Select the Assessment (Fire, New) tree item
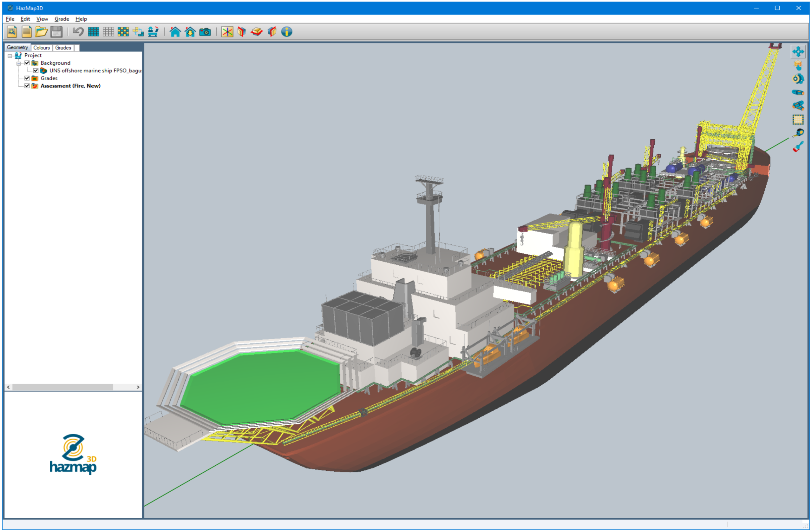This screenshot has height=532, width=812. tap(70, 86)
